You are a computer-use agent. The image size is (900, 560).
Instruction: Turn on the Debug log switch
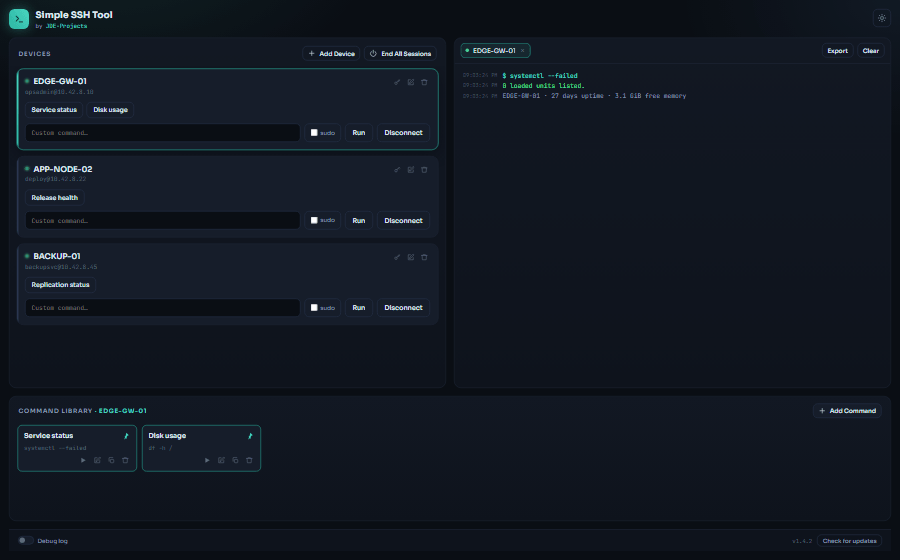(x=25, y=540)
